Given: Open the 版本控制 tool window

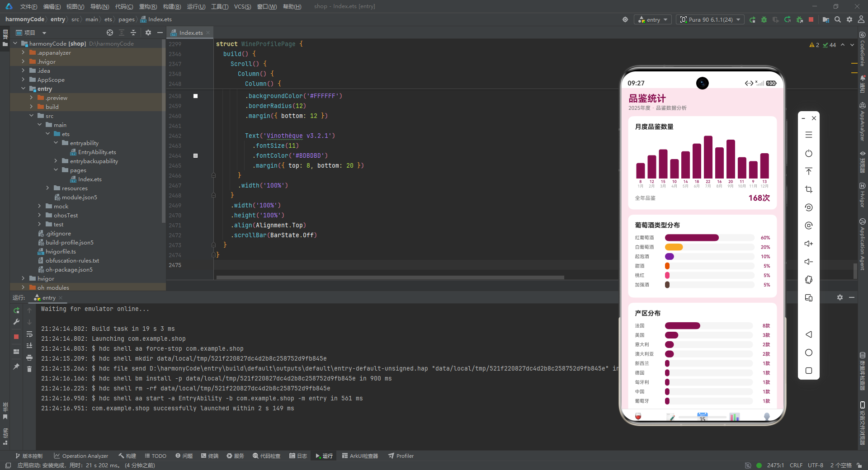Looking at the screenshot, I should click(29, 456).
